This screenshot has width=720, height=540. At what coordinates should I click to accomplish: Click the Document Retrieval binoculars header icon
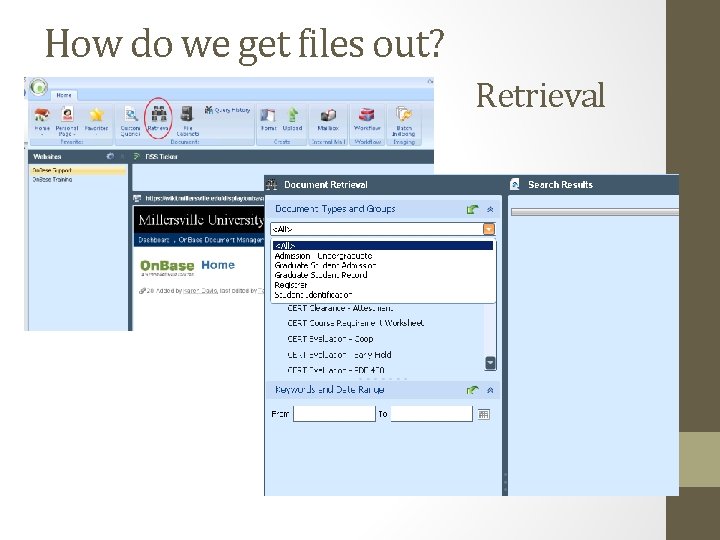(x=272, y=185)
